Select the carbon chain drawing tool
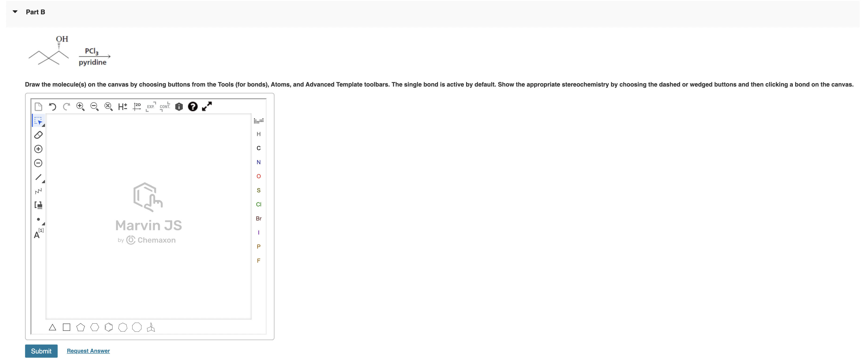This screenshot has height=364, width=868. 38,191
